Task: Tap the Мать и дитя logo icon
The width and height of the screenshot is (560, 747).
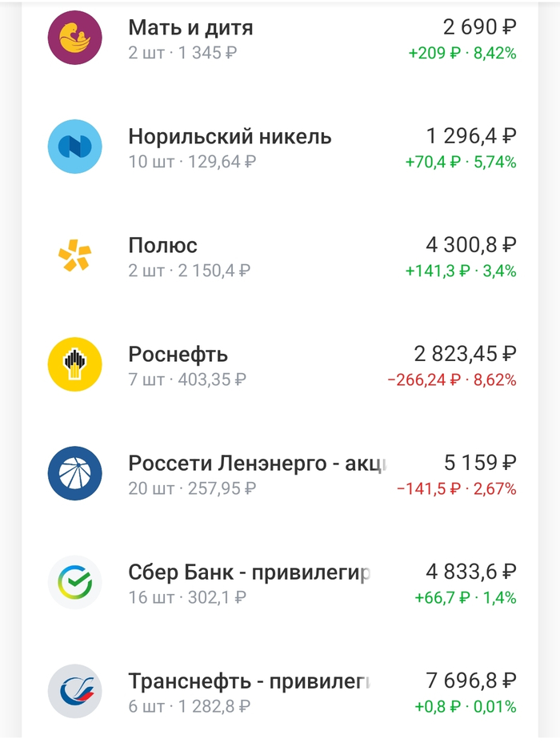Action: coord(74,38)
